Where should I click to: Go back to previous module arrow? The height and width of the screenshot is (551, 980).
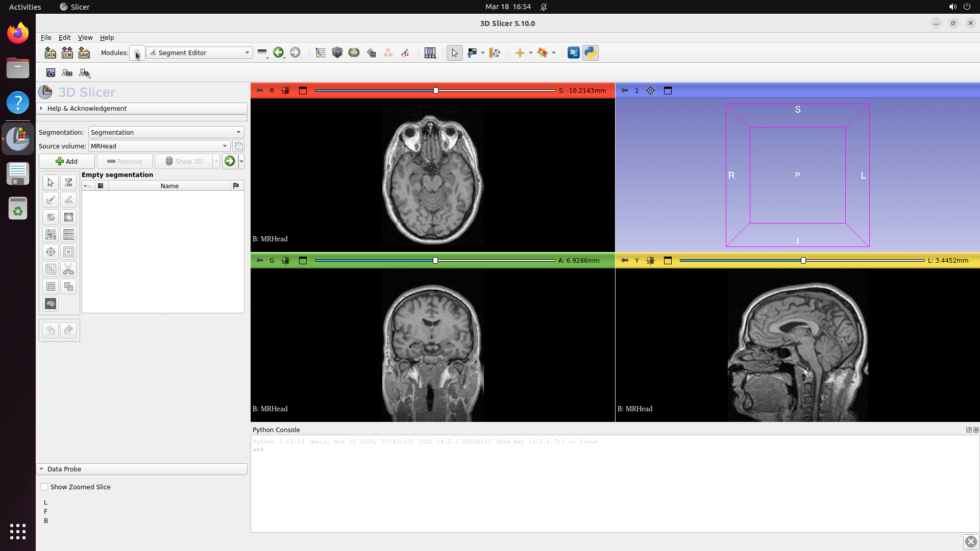(278, 53)
